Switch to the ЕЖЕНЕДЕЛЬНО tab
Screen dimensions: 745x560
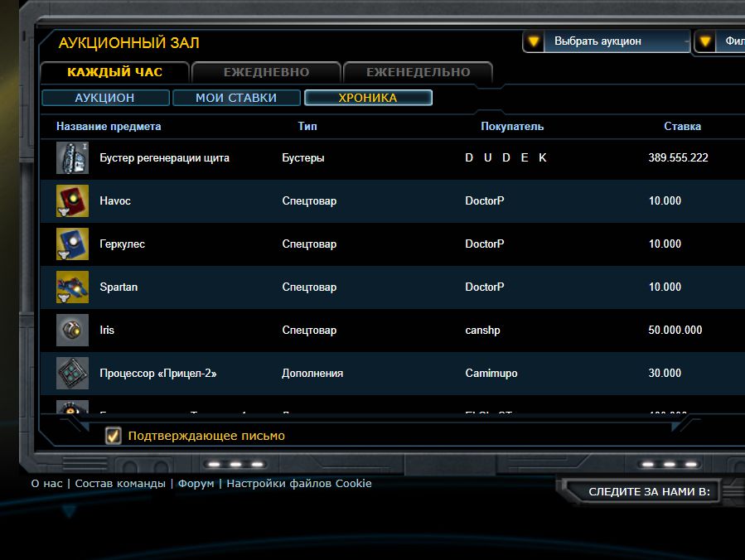tap(418, 72)
